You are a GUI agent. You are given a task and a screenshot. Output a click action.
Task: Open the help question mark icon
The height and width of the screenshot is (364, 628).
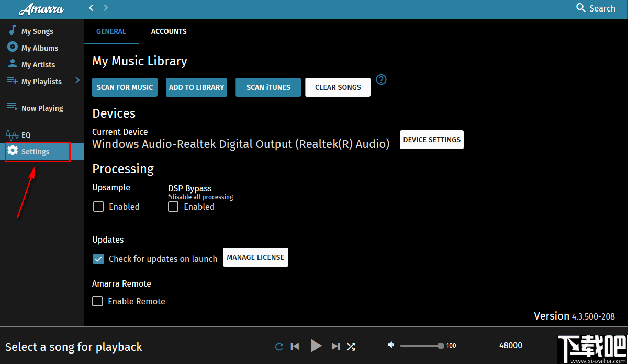pyautogui.click(x=382, y=79)
